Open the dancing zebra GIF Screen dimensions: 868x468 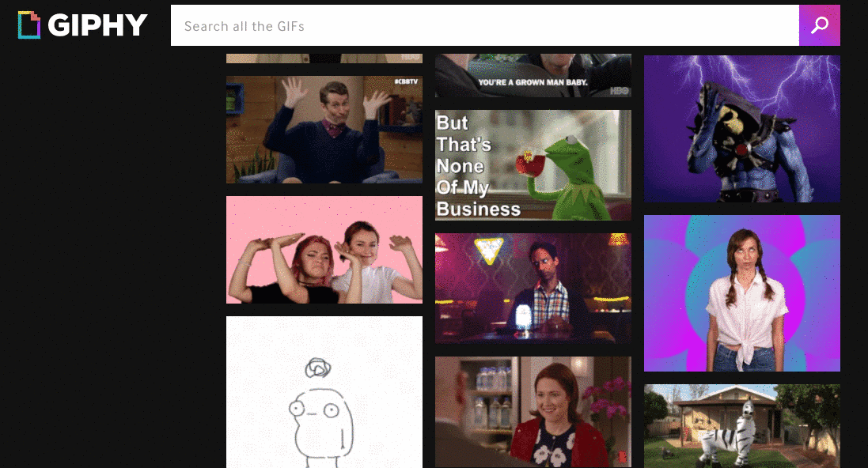pos(741,426)
